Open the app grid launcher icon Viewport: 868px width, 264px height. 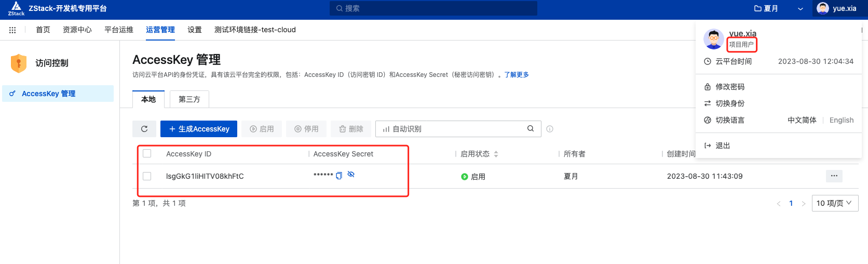point(12,30)
